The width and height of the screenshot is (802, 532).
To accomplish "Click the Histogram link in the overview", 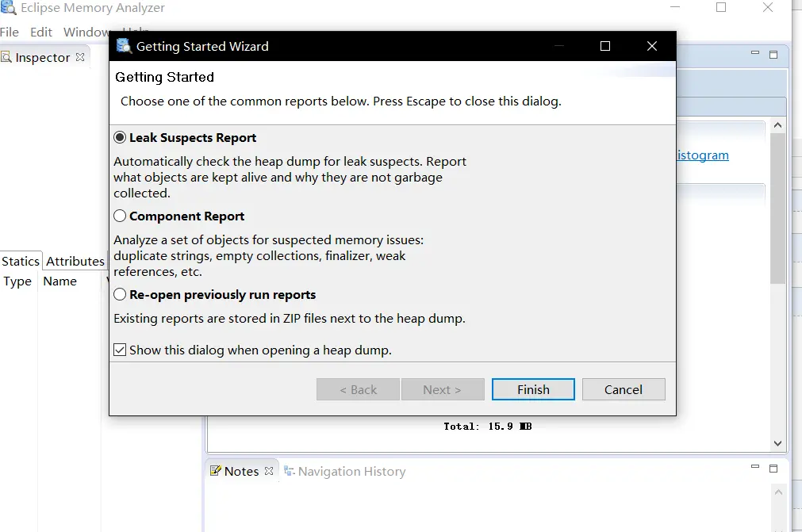I will click(x=703, y=155).
